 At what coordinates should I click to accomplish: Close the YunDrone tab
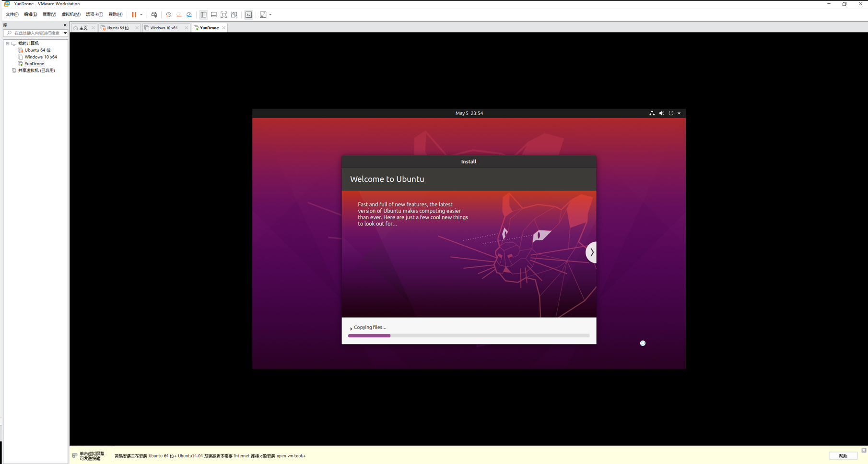click(224, 28)
